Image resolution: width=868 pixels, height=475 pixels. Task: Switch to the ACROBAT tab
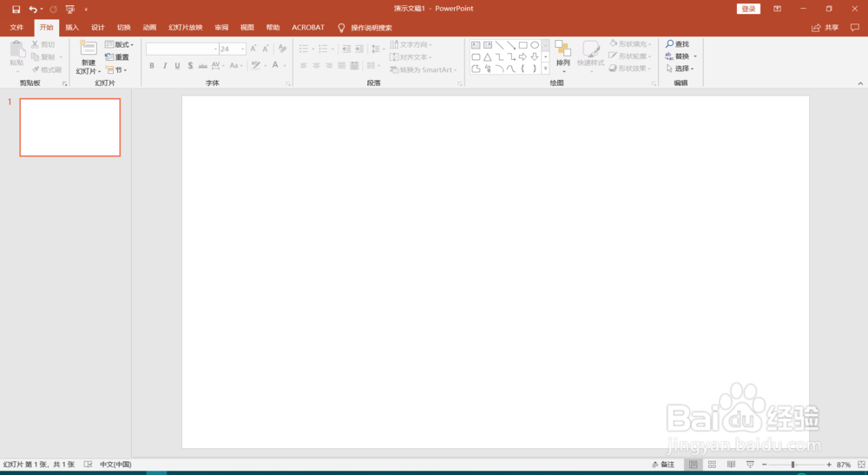click(x=308, y=27)
